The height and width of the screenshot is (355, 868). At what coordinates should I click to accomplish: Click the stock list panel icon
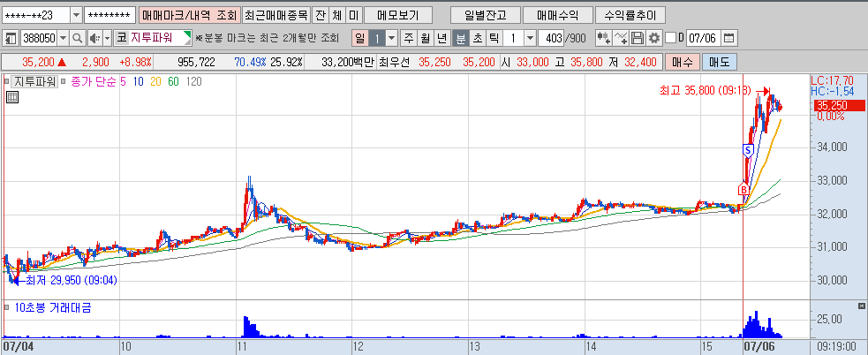point(11,38)
